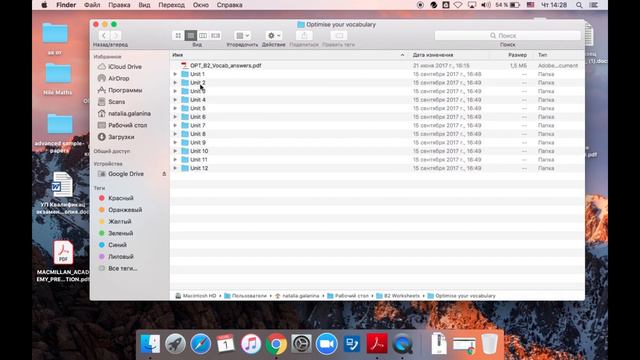Open Zoom from the Dock

point(327,344)
